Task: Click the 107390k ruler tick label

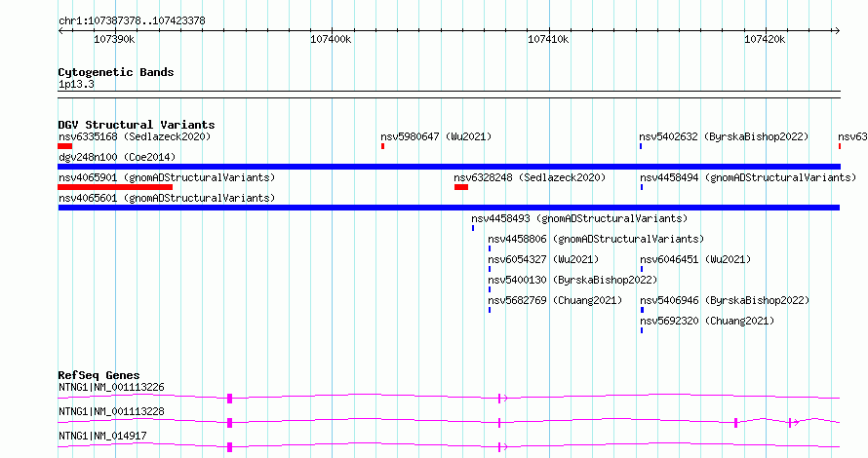Action: 114,39
